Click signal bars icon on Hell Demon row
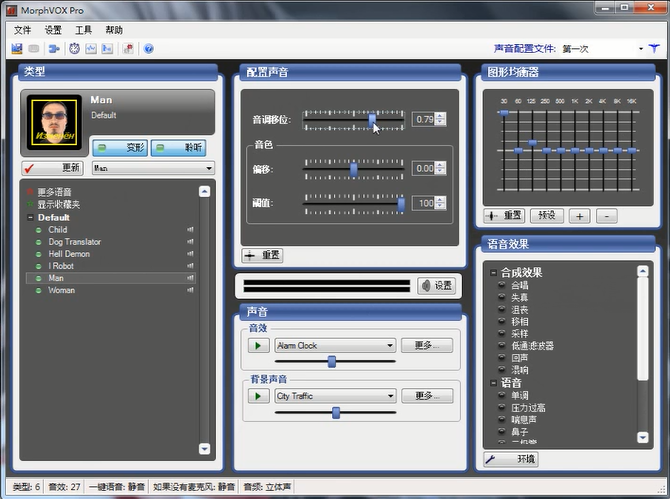Viewport: 670px width, 499px height. [190, 254]
